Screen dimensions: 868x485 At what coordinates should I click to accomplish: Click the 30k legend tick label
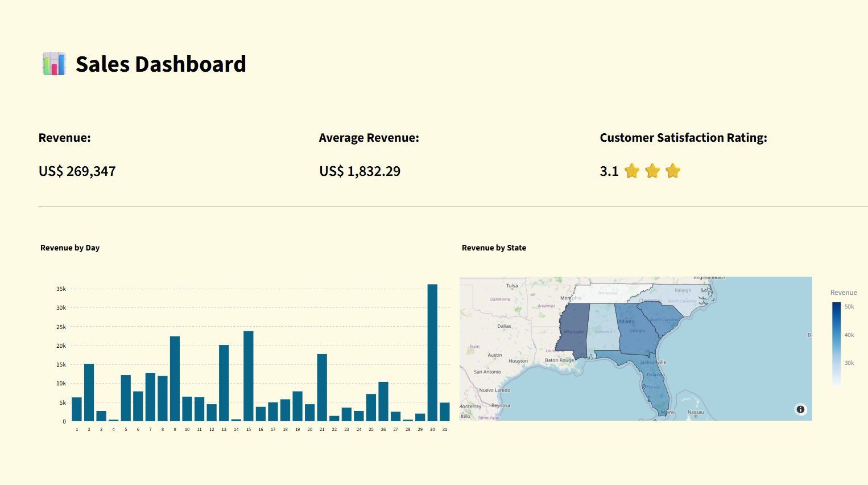click(x=849, y=363)
